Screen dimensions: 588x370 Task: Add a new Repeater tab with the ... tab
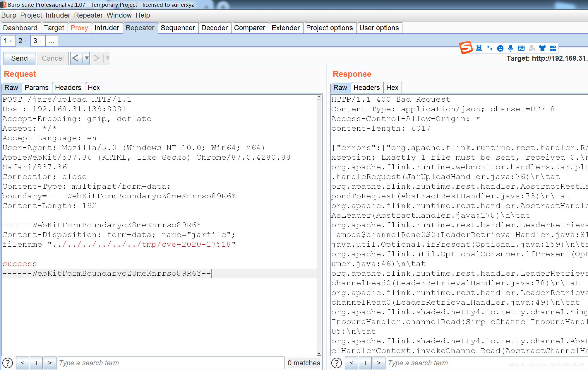click(x=52, y=41)
